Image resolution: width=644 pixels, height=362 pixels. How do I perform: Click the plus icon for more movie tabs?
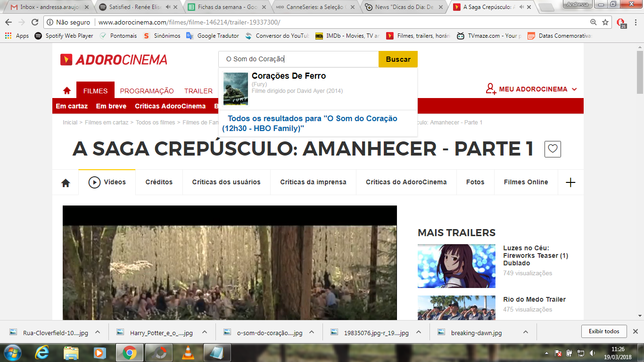pyautogui.click(x=570, y=182)
